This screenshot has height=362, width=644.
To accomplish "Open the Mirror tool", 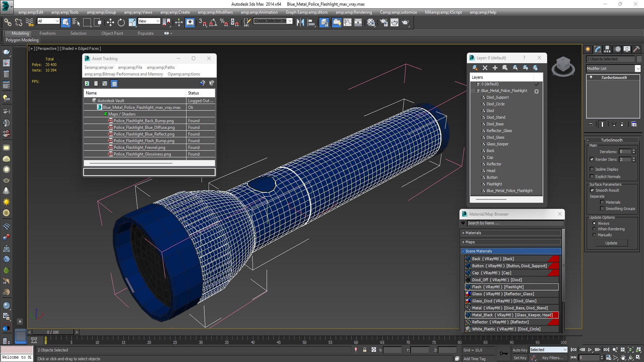I will [300, 22].
